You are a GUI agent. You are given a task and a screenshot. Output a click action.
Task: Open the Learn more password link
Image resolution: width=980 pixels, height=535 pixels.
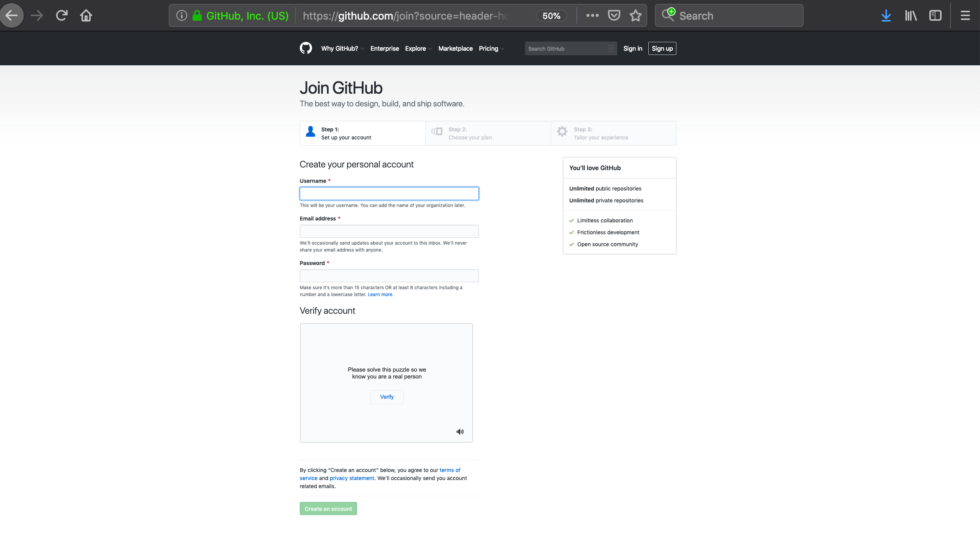click(380, 295)
